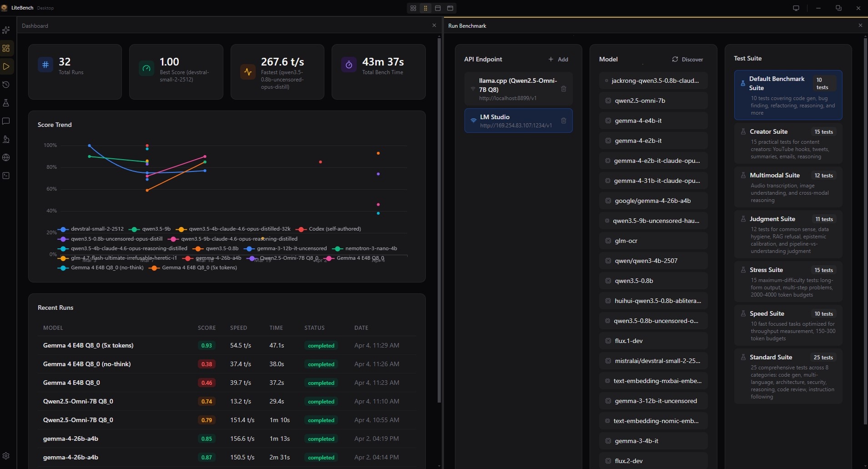
Task: Open the sparkle AI icon in sidebar
Action: tap(6, 30)
